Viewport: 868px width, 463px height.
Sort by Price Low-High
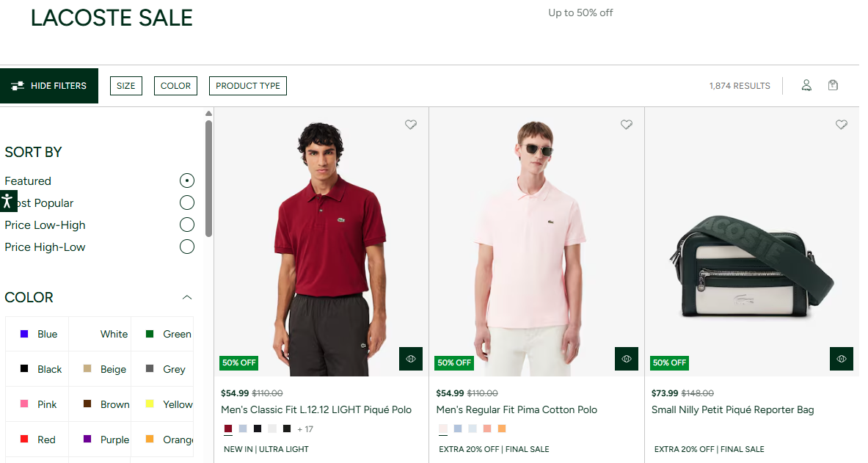pyautogui.click(x=187, y=225)
